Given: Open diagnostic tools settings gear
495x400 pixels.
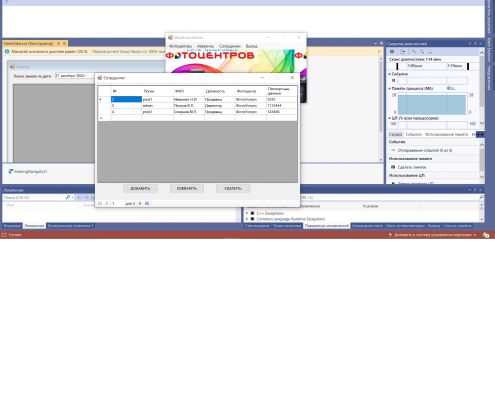Looking at the screenshot, I should (392, 52).
